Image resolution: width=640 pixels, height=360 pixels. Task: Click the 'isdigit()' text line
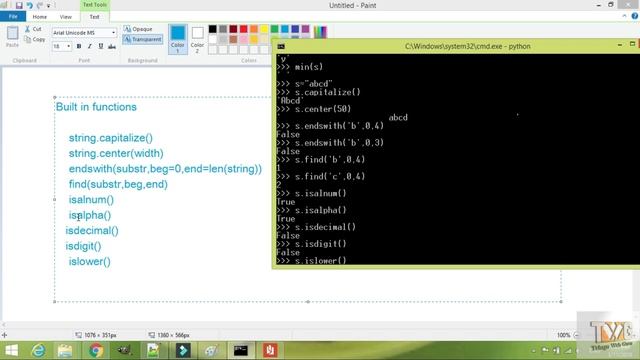83,247
